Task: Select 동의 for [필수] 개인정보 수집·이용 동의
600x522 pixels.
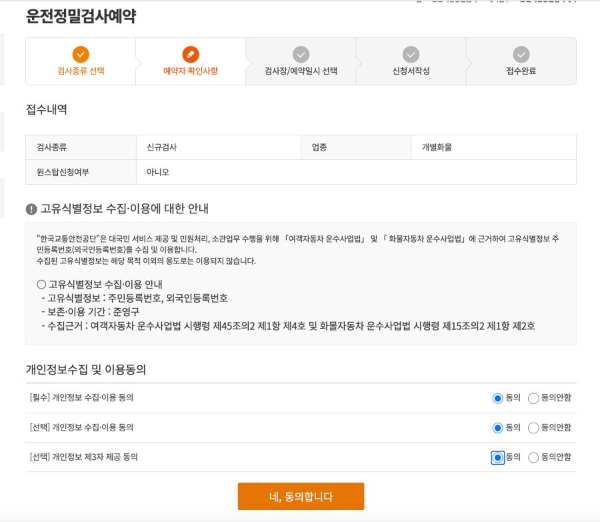Action: (497, 398)
